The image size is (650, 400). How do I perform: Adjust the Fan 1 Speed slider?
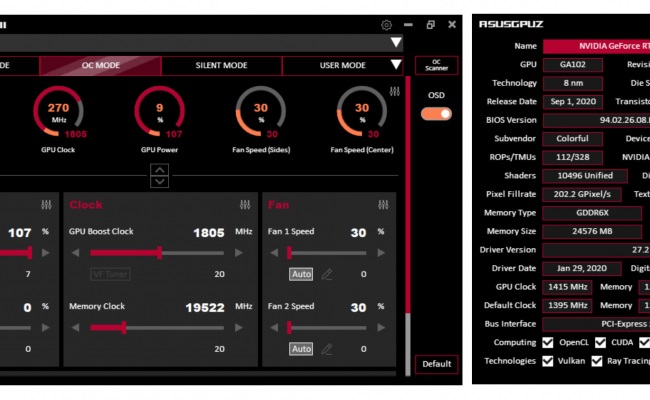(327, 253)
